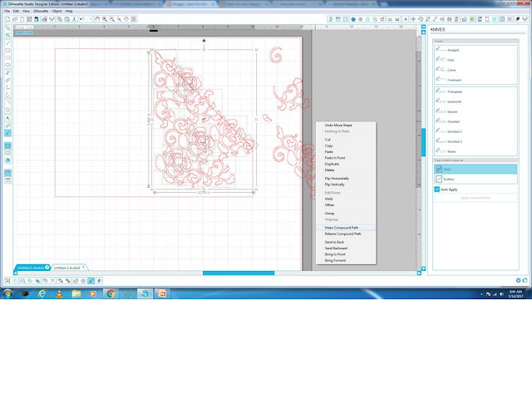Screen dimensions: 532x399
Task: Click the green rotation handle above selection
Action: coord(204,41)
